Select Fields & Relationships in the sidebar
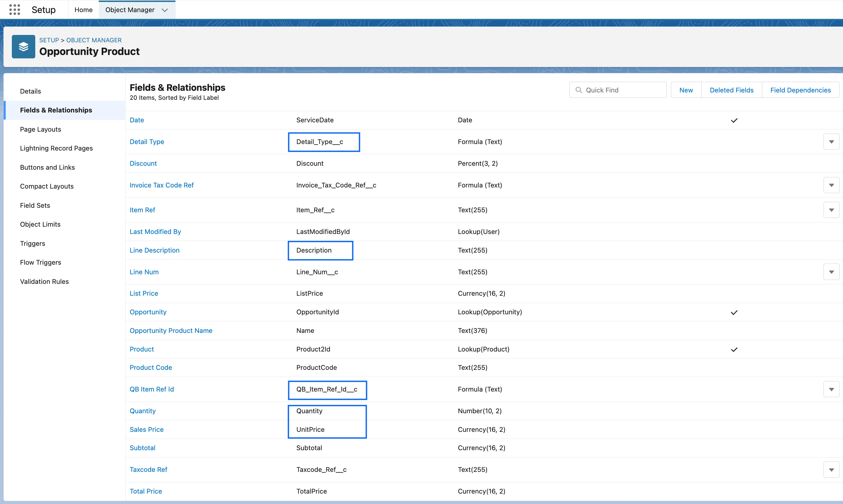 [x=65, y=110]
